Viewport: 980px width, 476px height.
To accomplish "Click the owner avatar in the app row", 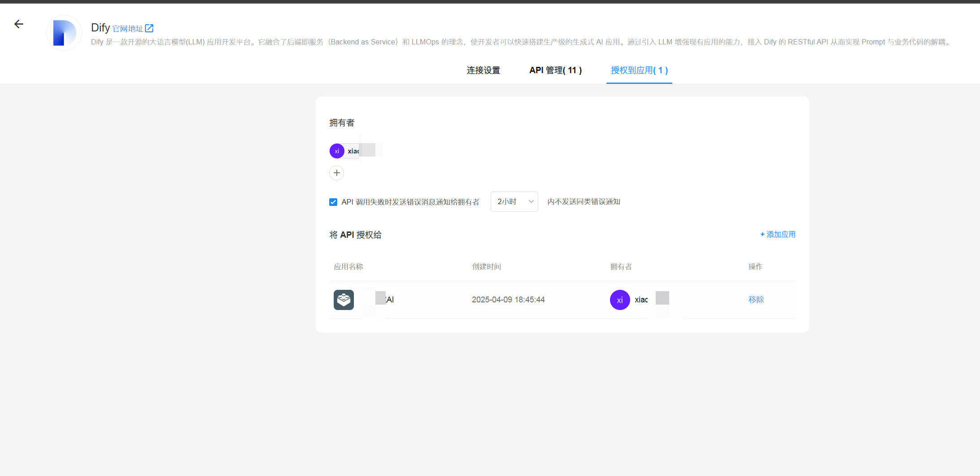I will (x=620, y=300).
